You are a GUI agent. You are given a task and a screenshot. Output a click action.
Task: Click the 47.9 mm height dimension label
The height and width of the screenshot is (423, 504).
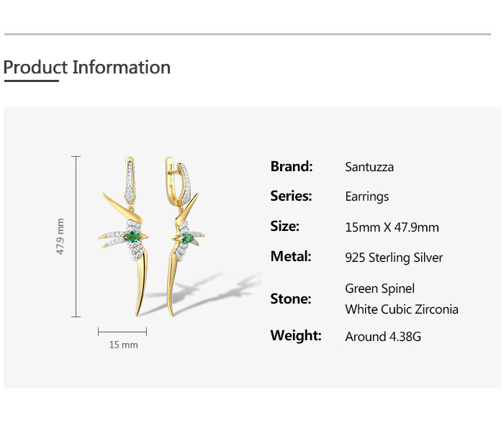[x=61, y=237]
